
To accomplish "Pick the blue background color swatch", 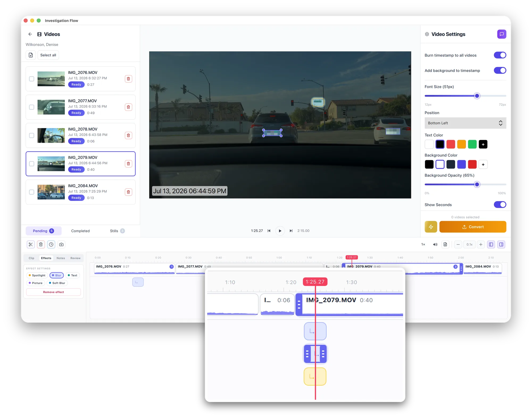I will click(462, 164).
